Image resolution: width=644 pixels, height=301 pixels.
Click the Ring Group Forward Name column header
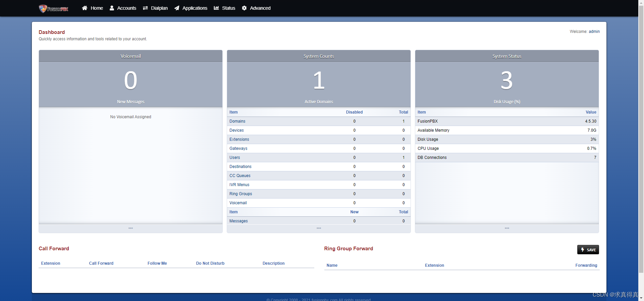click(332, 265)
